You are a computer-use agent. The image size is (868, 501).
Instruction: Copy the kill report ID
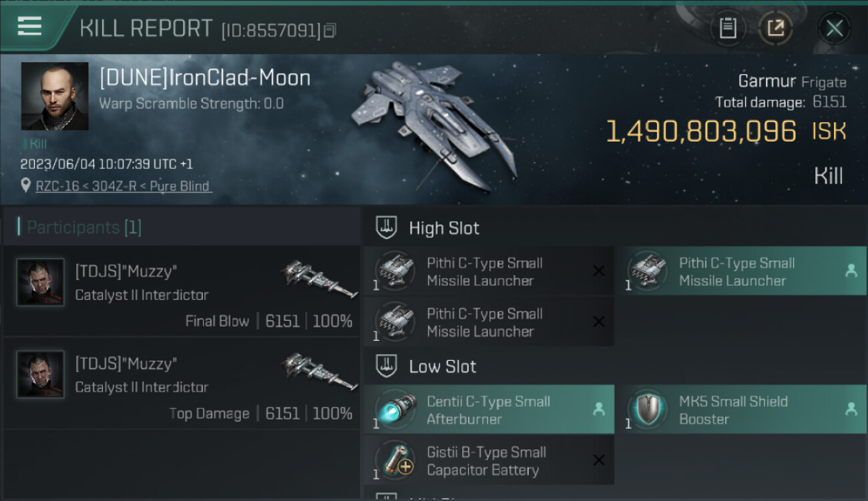click(x=330, y=30)
